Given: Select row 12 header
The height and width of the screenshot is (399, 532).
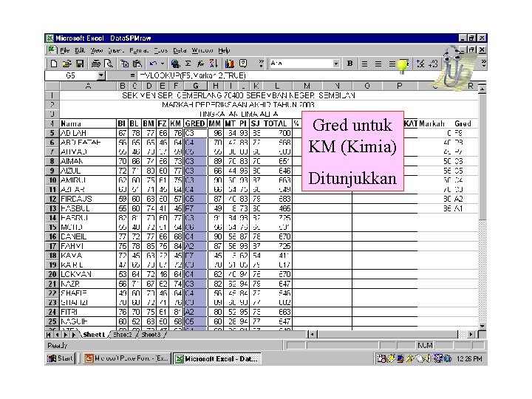Looking at the screenshot, I should [52, 199].
